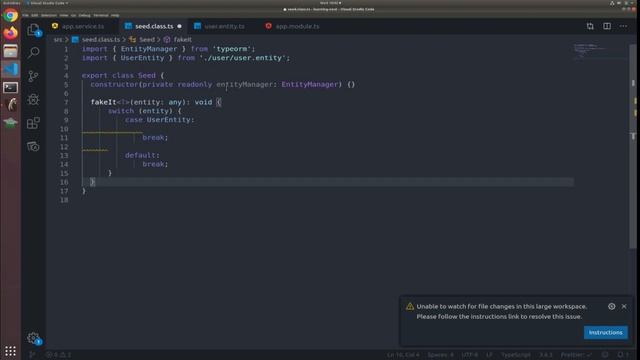Click the compare changes icon in editor toolbar

(x=590, y=26)
